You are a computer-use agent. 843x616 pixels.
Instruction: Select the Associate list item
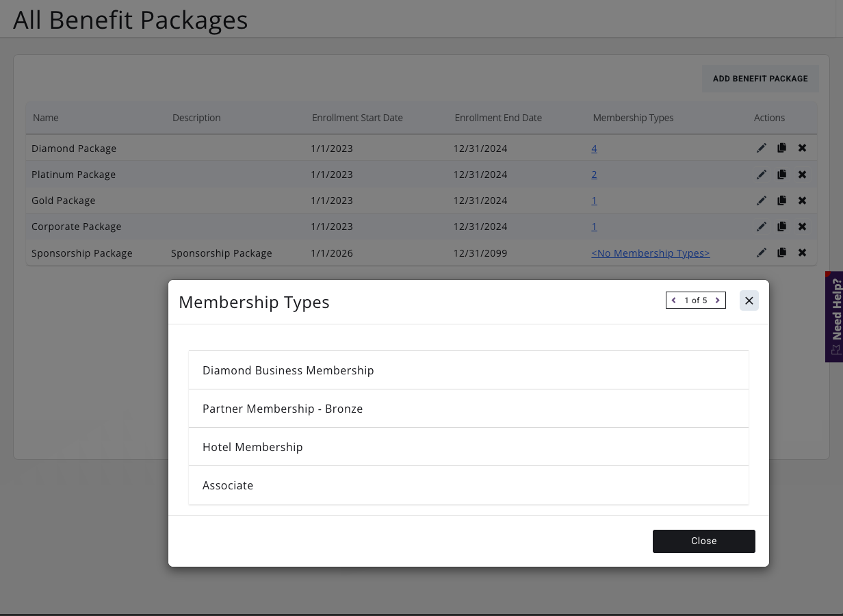469,485
